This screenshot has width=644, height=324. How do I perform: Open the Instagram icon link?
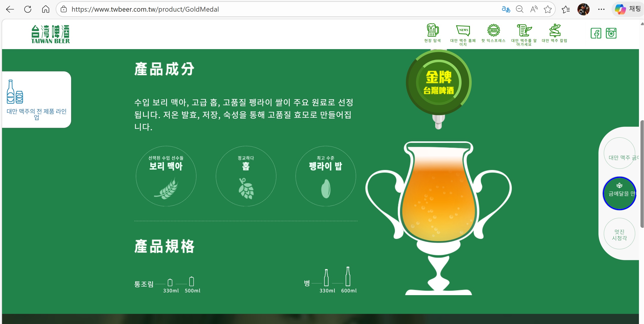pyautogui.click(x=611, y=33)
